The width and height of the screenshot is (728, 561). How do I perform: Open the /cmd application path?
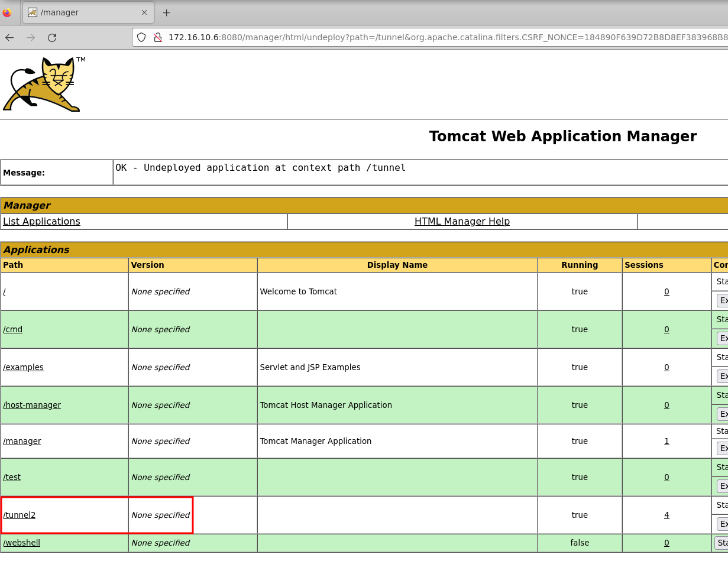point(13,329)
